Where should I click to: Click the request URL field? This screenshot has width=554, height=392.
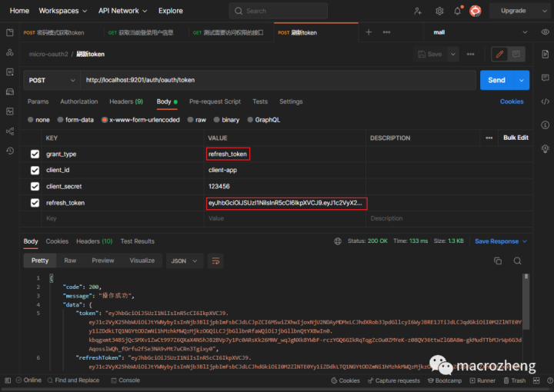tap(279, 80)
